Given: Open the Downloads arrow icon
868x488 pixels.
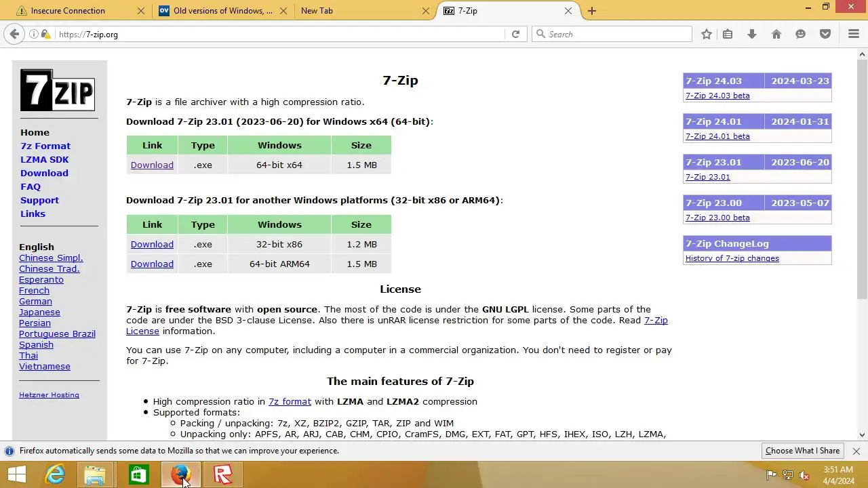Looking at the screenshot, I should coord(751,34).
